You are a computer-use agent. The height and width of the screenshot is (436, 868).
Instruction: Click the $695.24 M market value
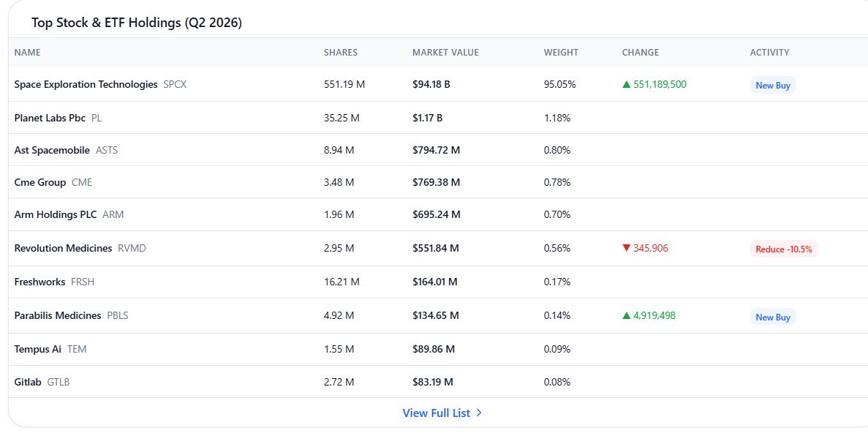[437, 214]
